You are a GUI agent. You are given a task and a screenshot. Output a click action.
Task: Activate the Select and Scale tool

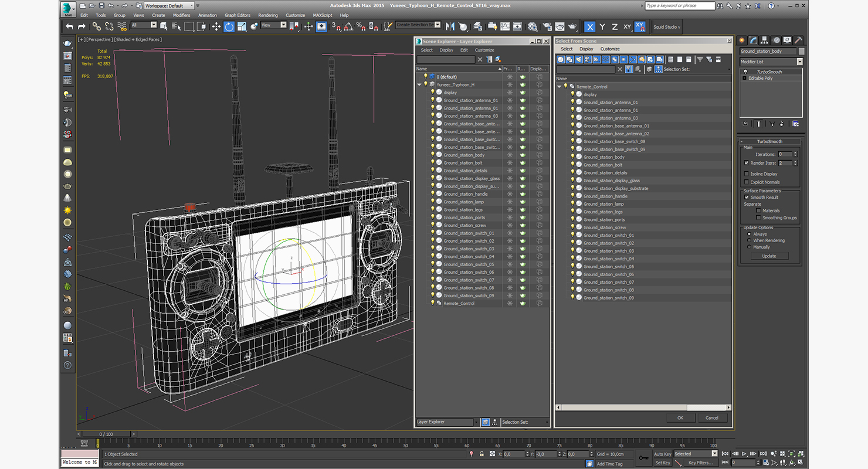(241, 26)
